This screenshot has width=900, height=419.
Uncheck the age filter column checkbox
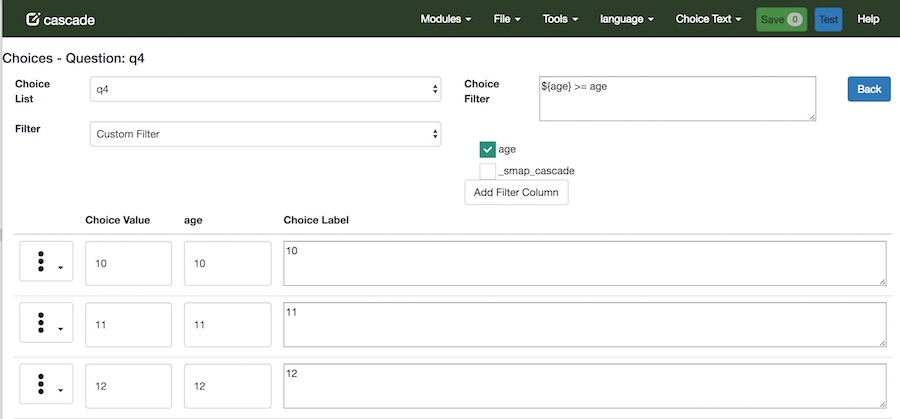coord(488,149)
